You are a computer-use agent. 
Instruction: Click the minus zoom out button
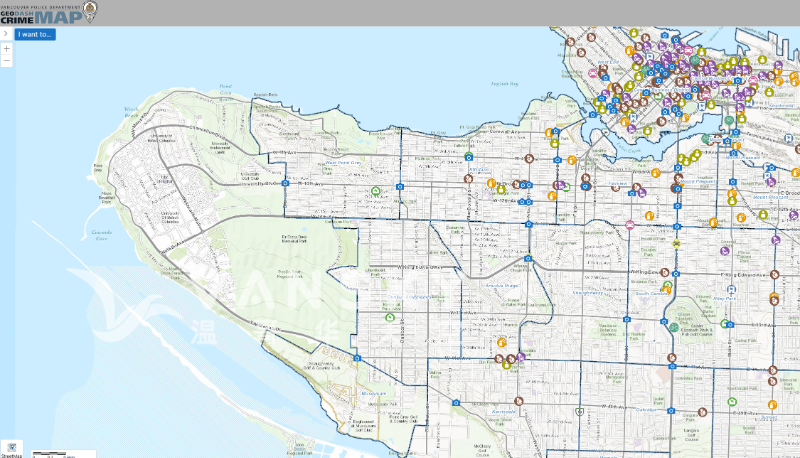7,61
